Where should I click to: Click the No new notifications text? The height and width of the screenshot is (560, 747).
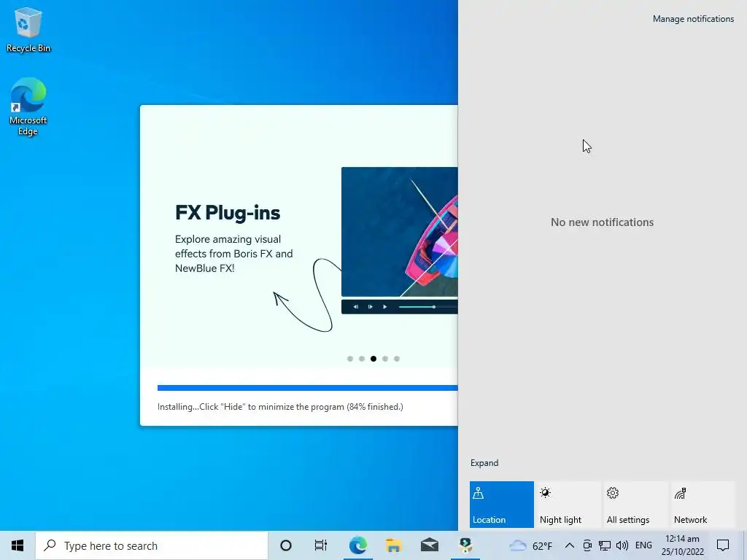pos(602,222)
